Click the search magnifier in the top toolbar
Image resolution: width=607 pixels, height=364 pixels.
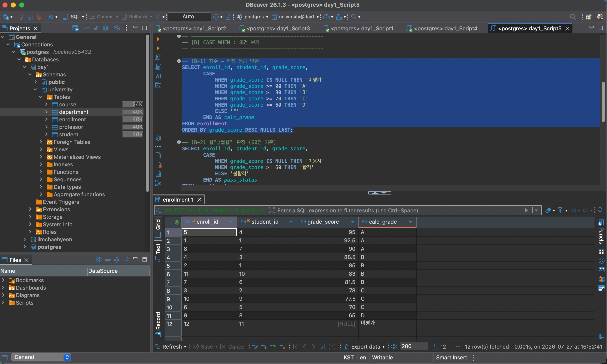click(573, 17)
